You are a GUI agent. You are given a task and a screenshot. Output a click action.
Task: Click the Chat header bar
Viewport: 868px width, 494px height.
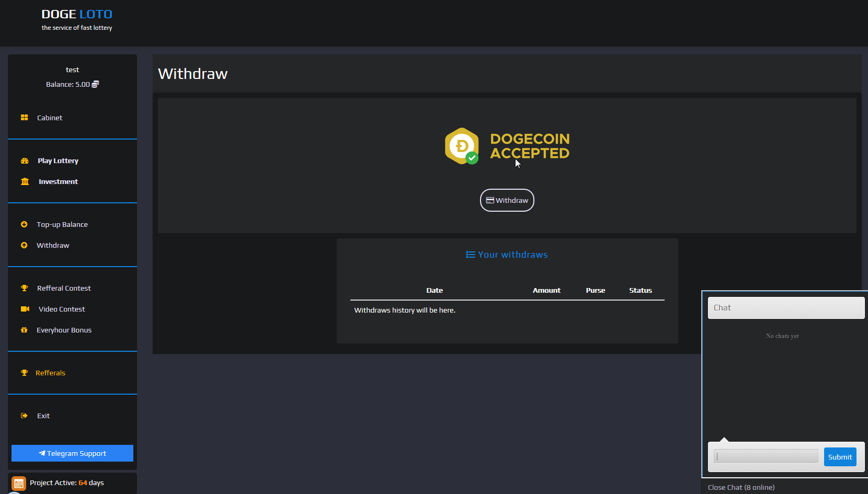click(x=786, y=308)
